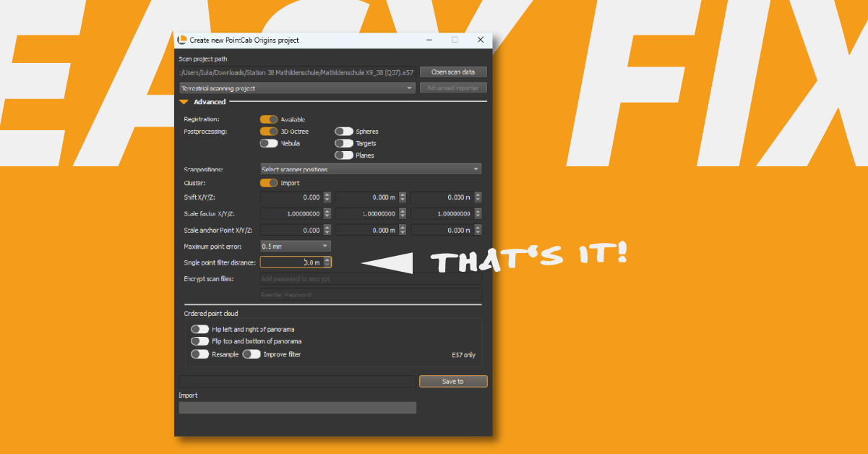Disable the 3D Octree postprocessing toggle
The width and height of the screenshot is (868, 454).
coord(269,132)
